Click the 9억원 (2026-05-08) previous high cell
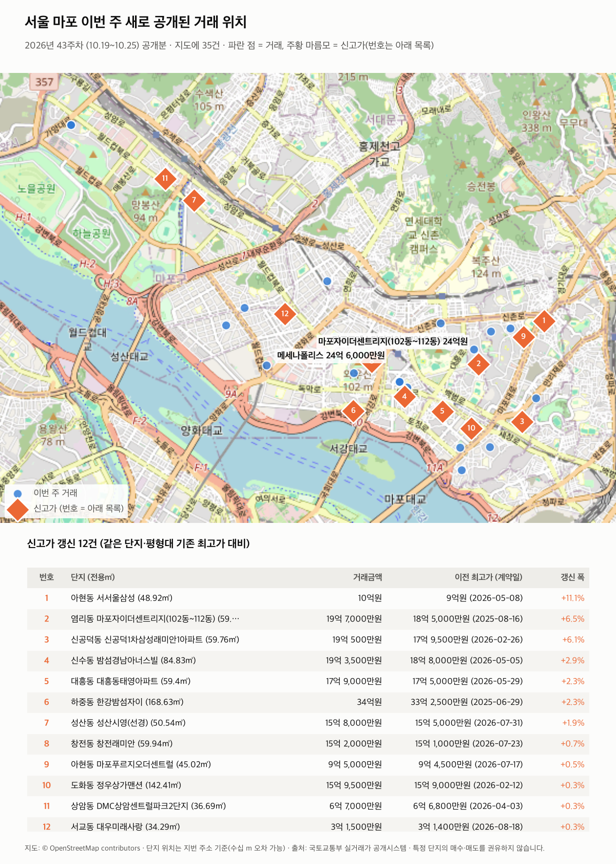Viewport: 616px width, 864px height. (485, 598)
